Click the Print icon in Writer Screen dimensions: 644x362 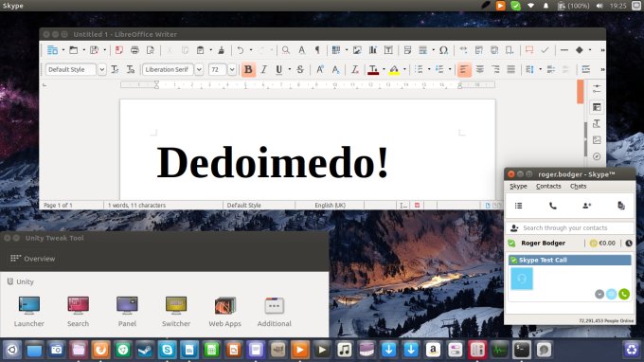pos(134,50)
